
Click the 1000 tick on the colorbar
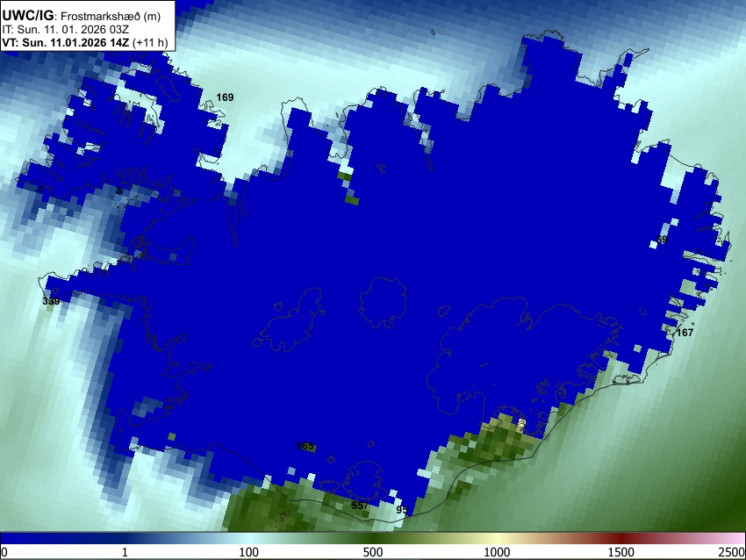point(497,552)
